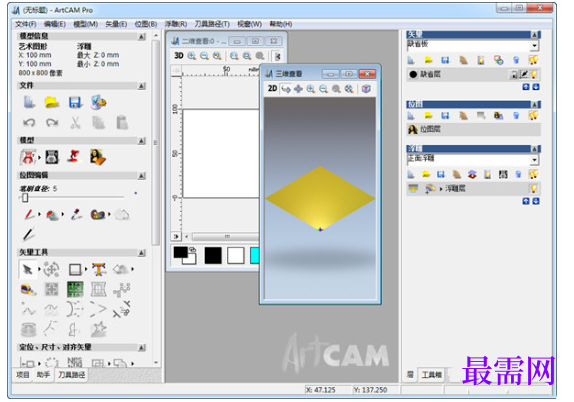Click the Transform Vectors tool icon
This screenshot has width=574, height=402.
click(x=51, y=269)
